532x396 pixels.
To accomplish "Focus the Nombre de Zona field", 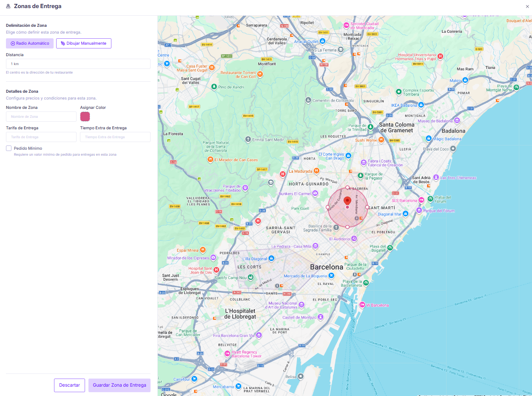I will coord(41,117).
